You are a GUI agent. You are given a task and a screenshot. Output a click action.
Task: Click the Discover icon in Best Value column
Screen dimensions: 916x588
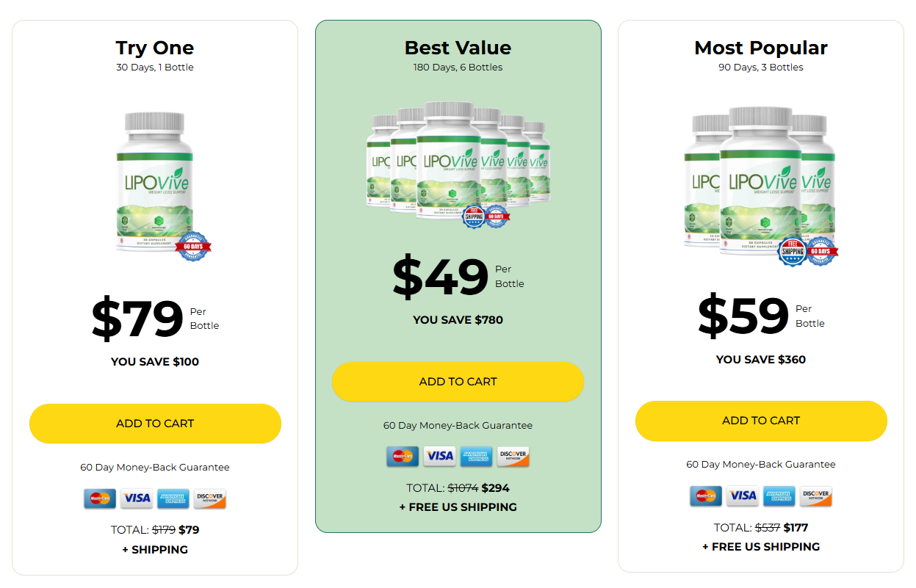coord(512,457)
